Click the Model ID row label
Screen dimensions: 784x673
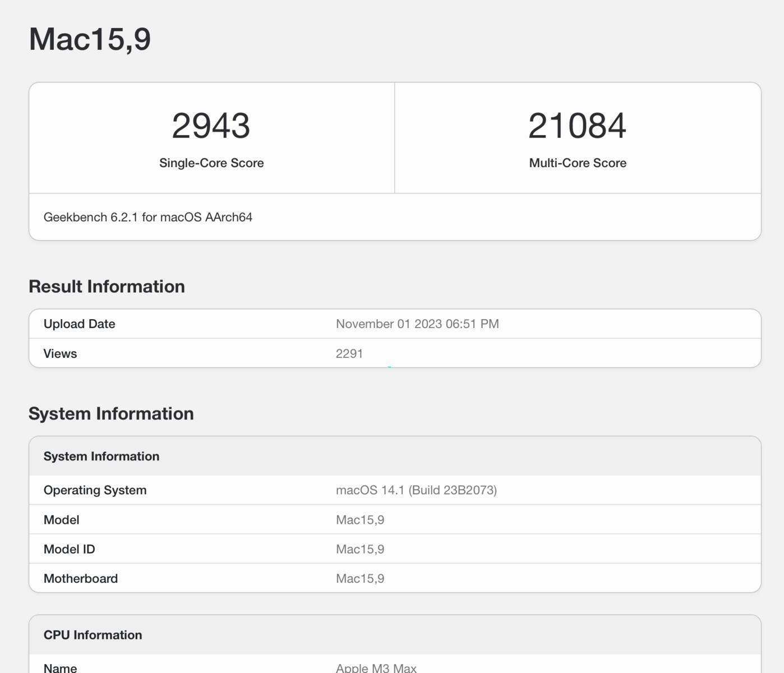[69, 549]
